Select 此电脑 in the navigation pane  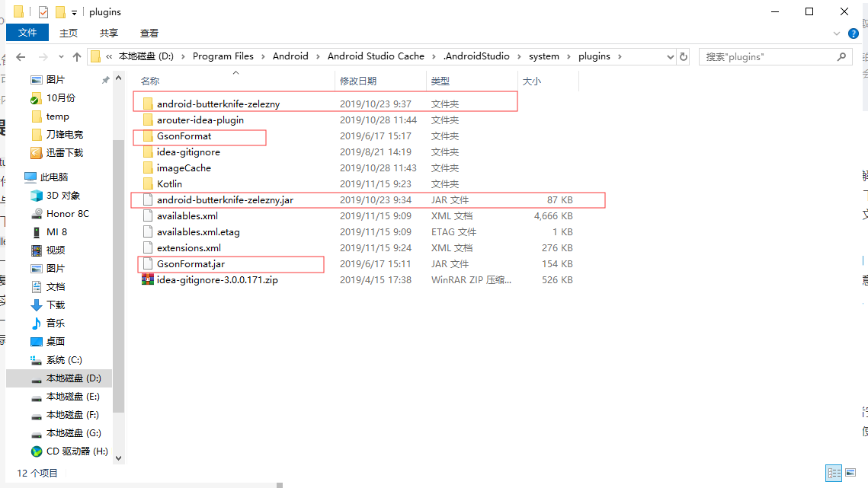(x=53, y=177)
